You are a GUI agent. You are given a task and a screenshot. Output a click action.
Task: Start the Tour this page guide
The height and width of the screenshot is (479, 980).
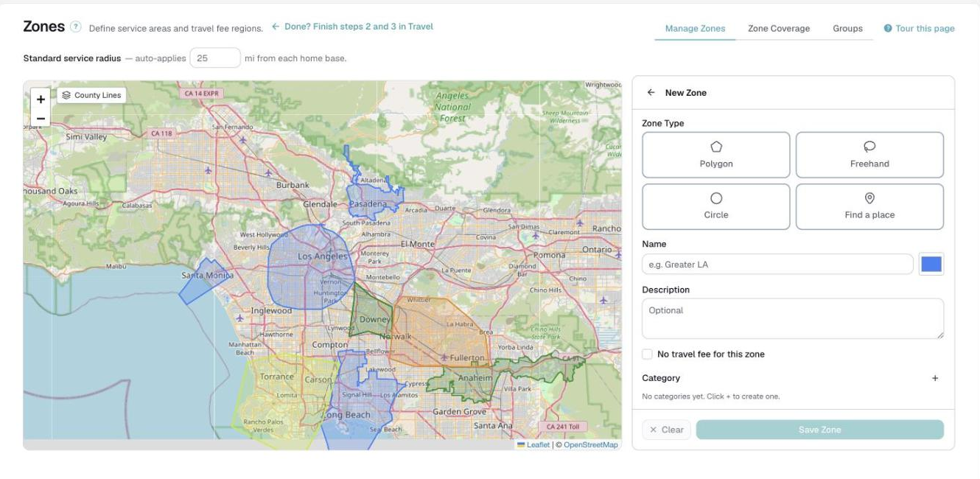tap(919, 29)
